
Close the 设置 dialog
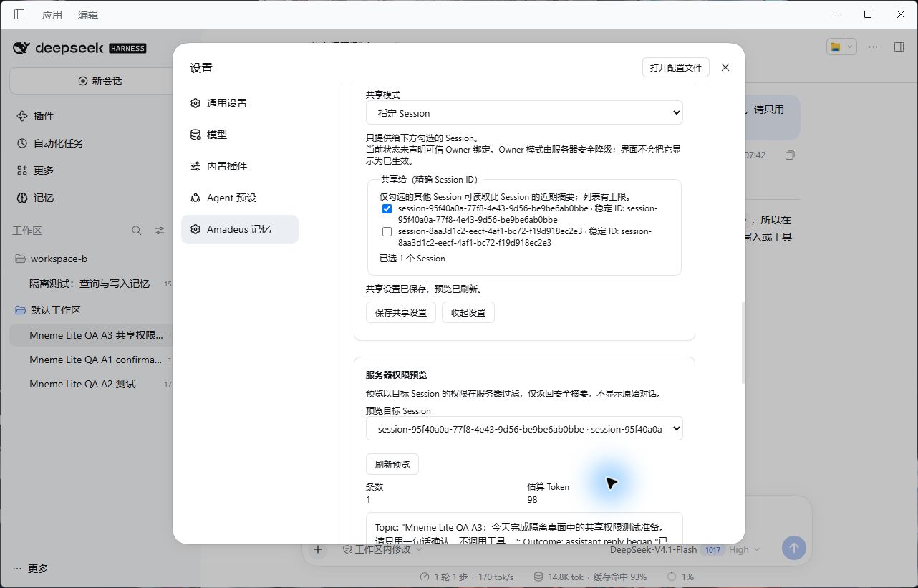click(x=725, y=67)
